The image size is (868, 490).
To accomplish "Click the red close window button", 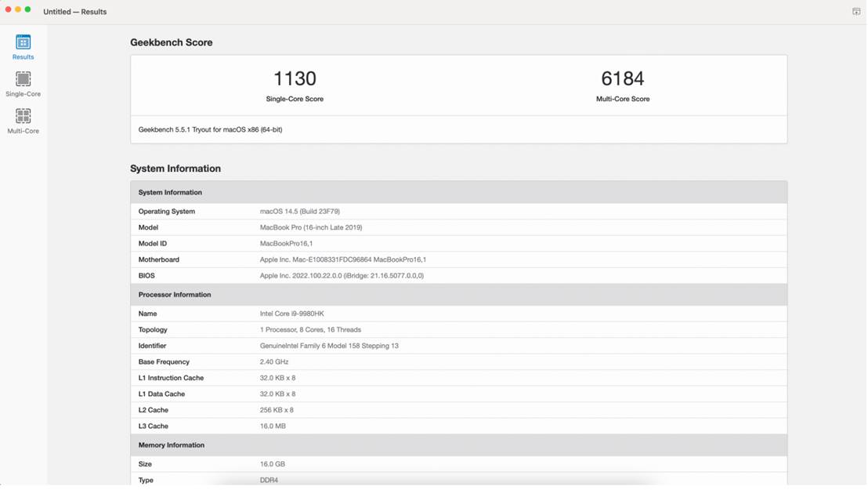I will tap(8, 9).
